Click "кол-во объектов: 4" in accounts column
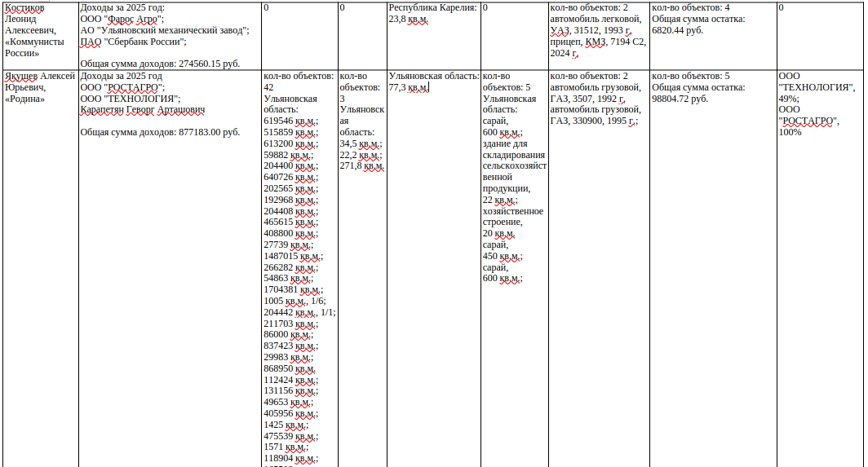This screenshot has height=467, width=868. tap(690, 8)
